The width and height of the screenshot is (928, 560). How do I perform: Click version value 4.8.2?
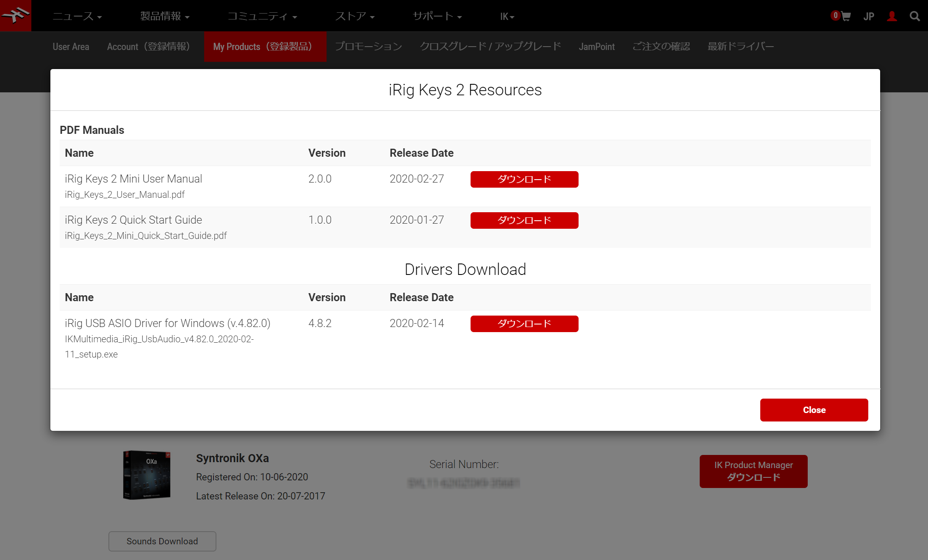[x=320, y=323]
